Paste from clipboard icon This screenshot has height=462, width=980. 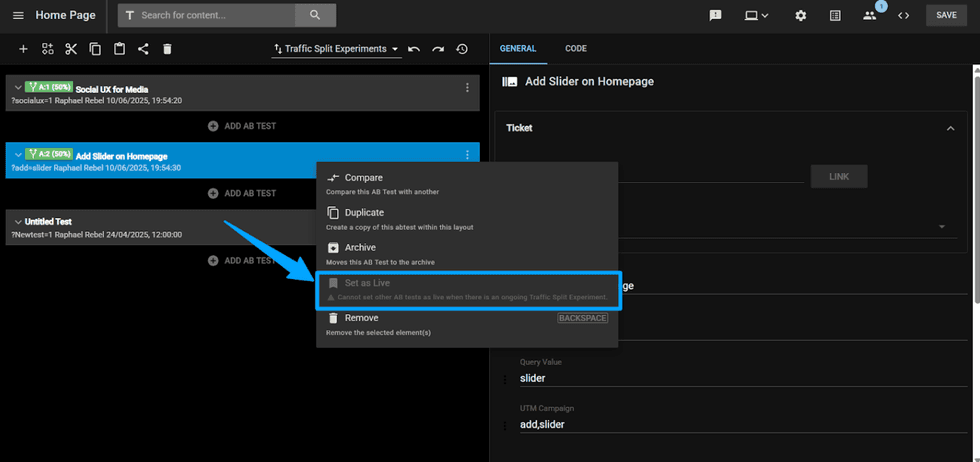click(119, 49)
